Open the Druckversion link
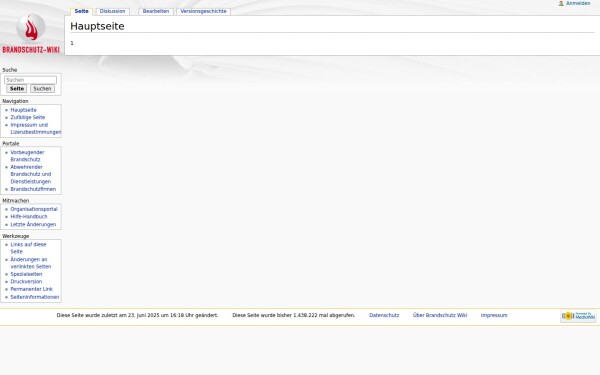 [x=26, y=282]
